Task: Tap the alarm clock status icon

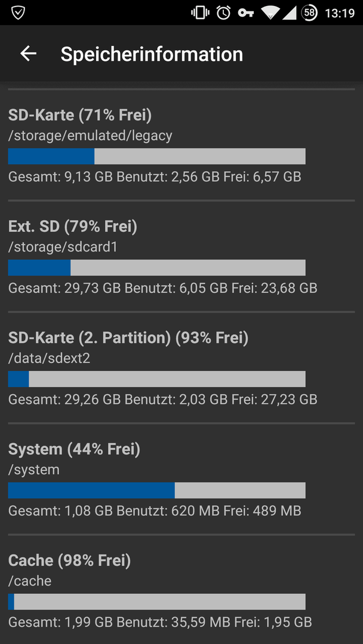Action: [x=223, y=13]
